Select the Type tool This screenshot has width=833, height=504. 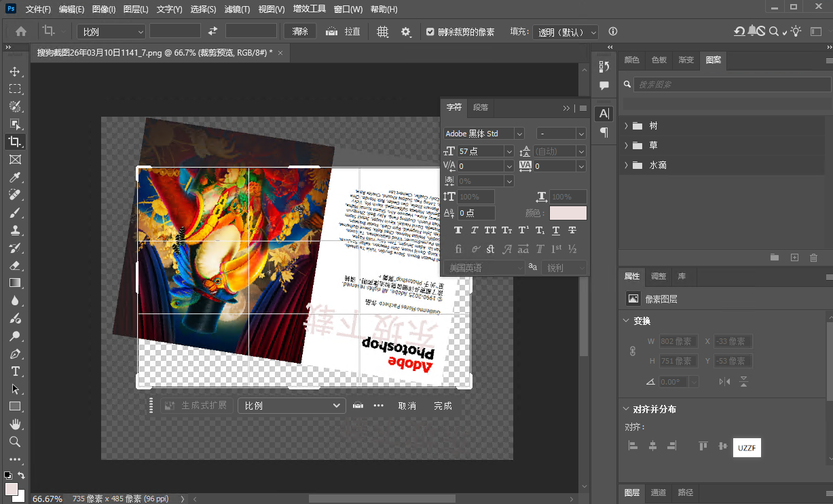point(16,371)
